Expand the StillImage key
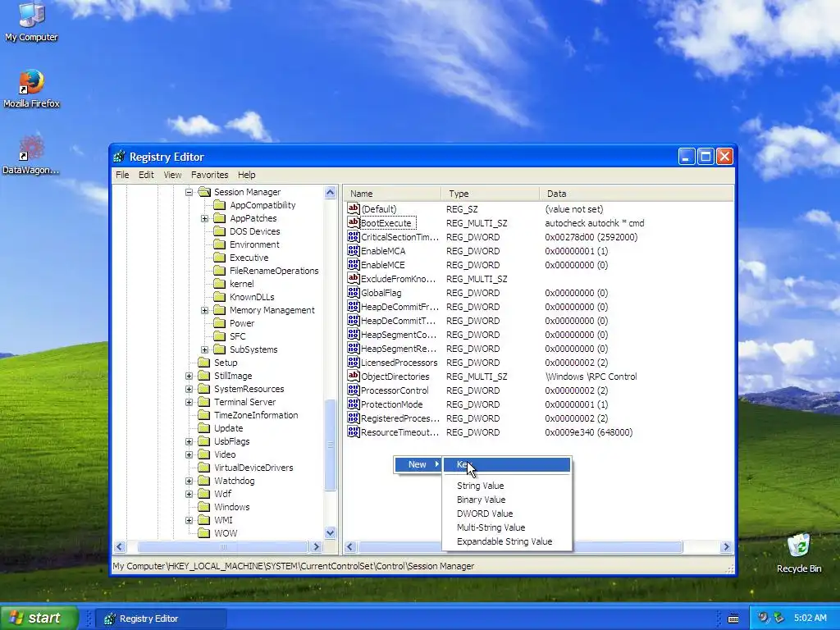The height and width of the screenshot is (630, 840). pyautogui.click(x=189, y=376)
